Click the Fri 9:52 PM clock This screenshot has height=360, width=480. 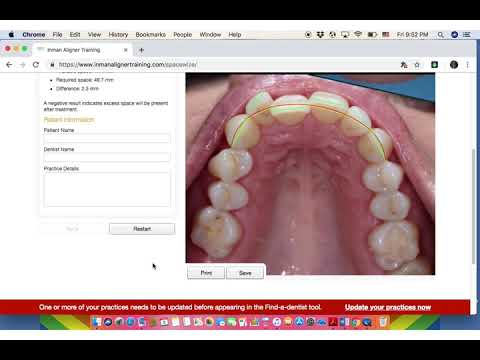point(412,35)
